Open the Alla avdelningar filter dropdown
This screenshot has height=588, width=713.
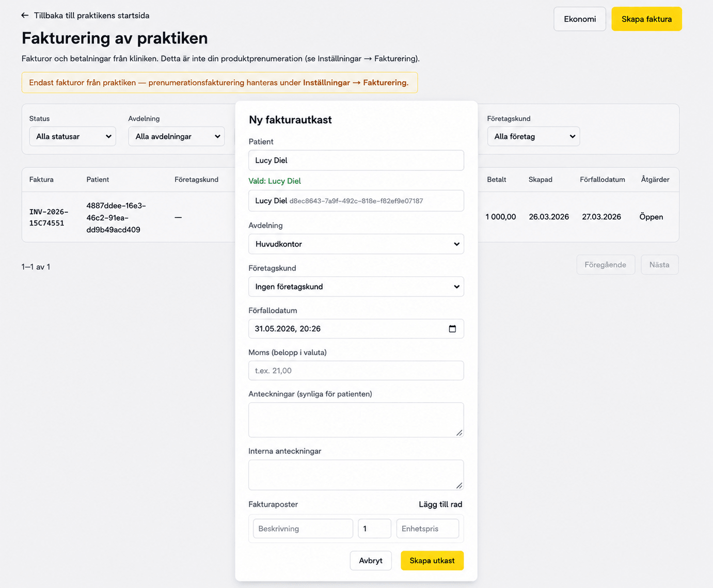pos(177,136)
